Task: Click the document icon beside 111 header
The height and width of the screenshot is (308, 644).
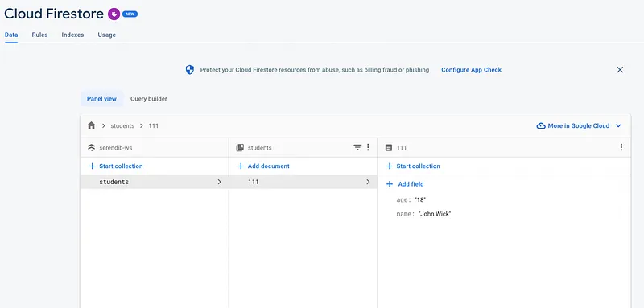Action: click(389, 148)
